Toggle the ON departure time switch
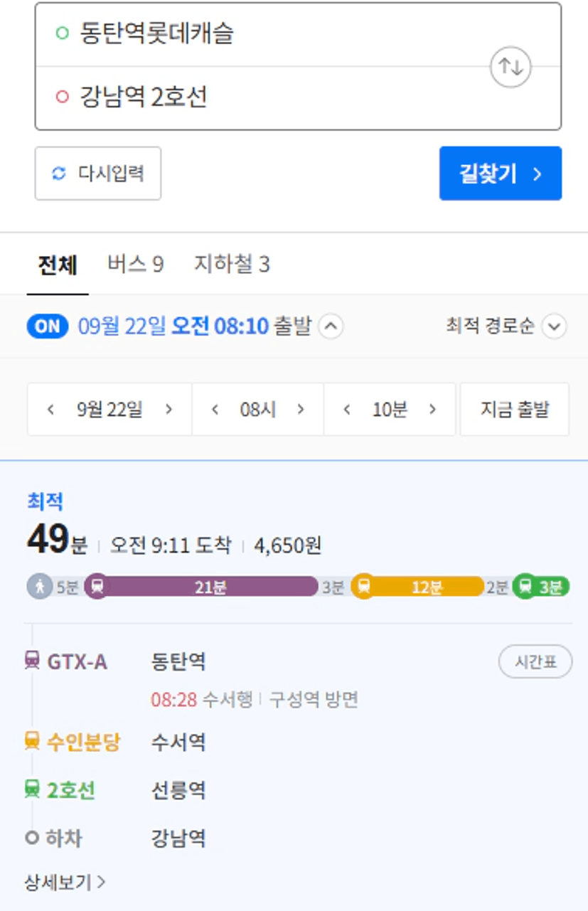588x911 pixels. [x=47, y=326]
